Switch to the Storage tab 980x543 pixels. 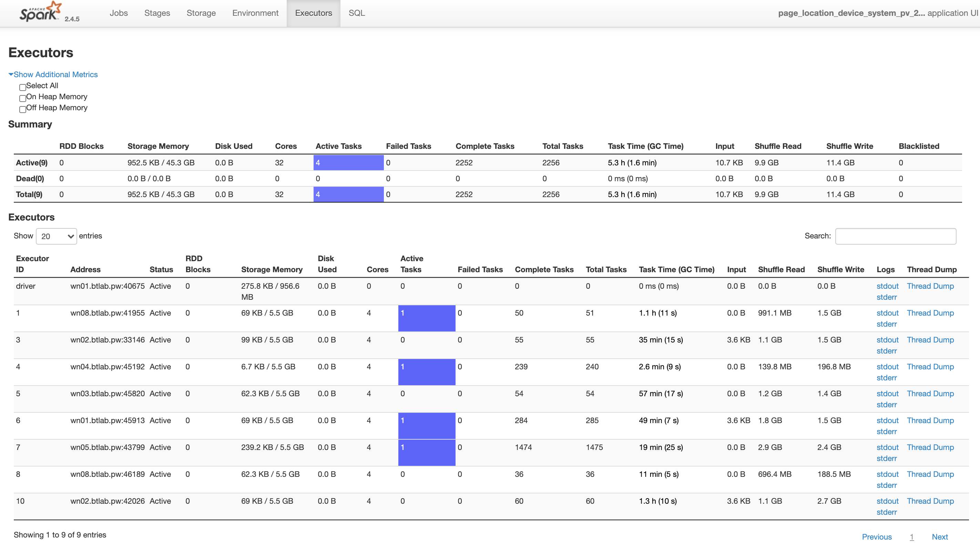(201, 13)
